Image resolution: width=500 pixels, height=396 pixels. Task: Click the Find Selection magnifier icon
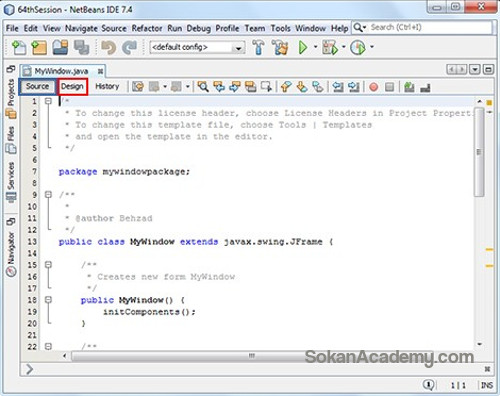(203, 87)
